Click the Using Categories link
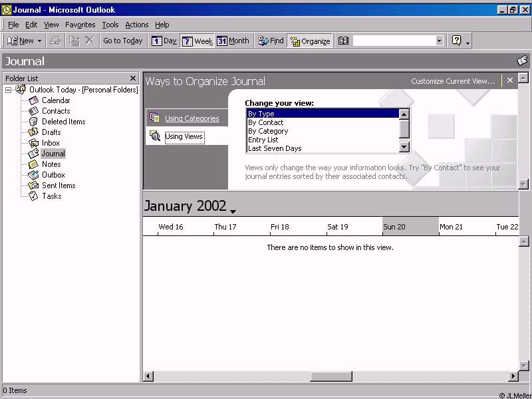This screenshot has height=399, width=532. 192,118
